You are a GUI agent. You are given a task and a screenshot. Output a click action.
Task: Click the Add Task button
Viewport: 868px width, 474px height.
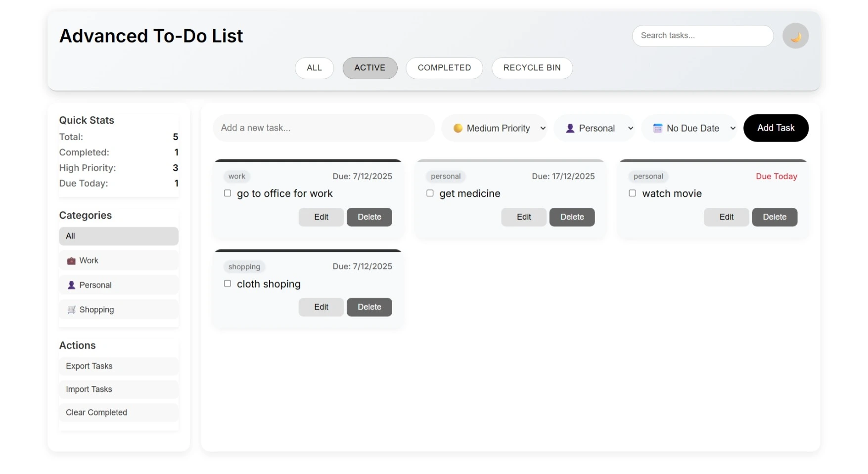point(776,128)
